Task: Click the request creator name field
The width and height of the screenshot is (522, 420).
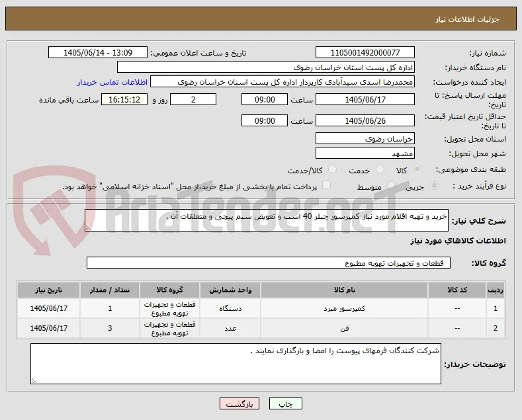Action: click(x=283, y=82)
